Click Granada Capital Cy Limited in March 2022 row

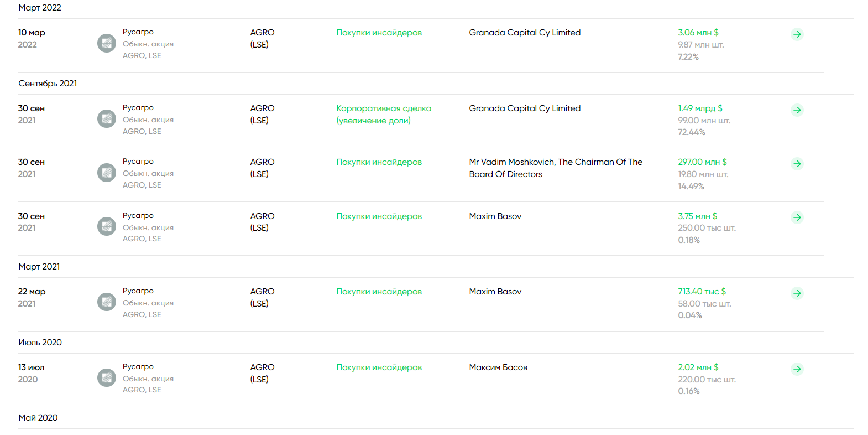525,33
